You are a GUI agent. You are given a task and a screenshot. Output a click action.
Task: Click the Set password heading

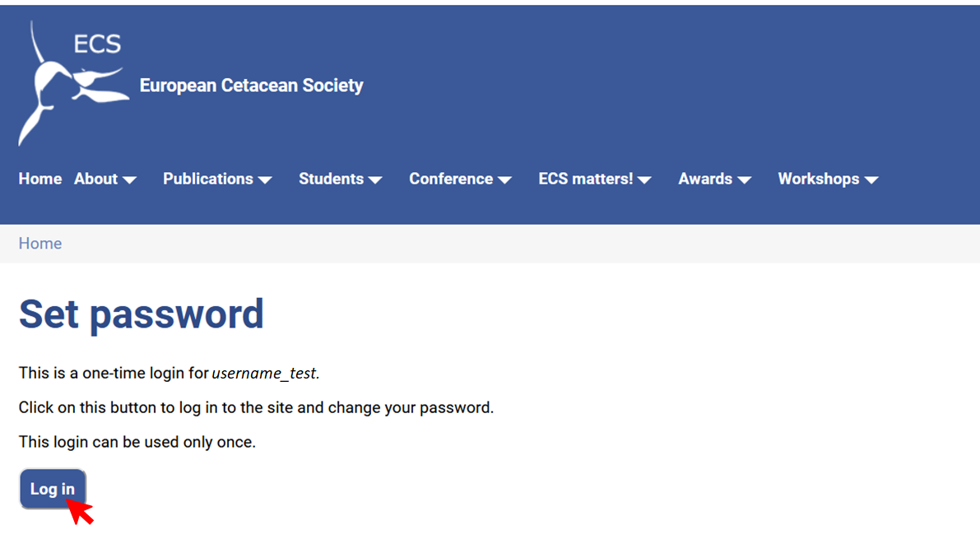142,314
